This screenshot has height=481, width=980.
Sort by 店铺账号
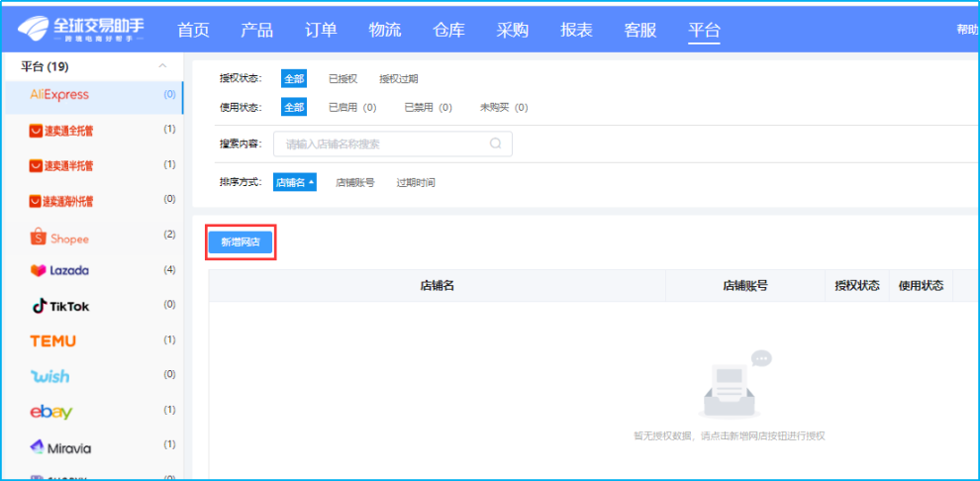coord(355,183)
